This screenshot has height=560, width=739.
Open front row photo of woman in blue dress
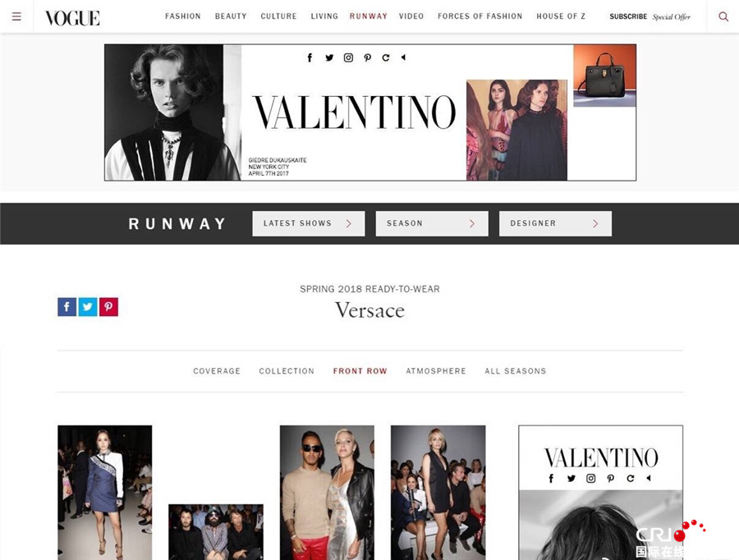104,493
